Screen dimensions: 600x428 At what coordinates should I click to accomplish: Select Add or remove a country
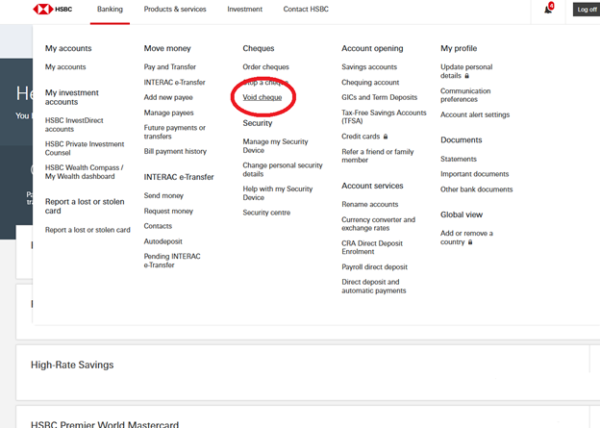(x=466, y=236)
